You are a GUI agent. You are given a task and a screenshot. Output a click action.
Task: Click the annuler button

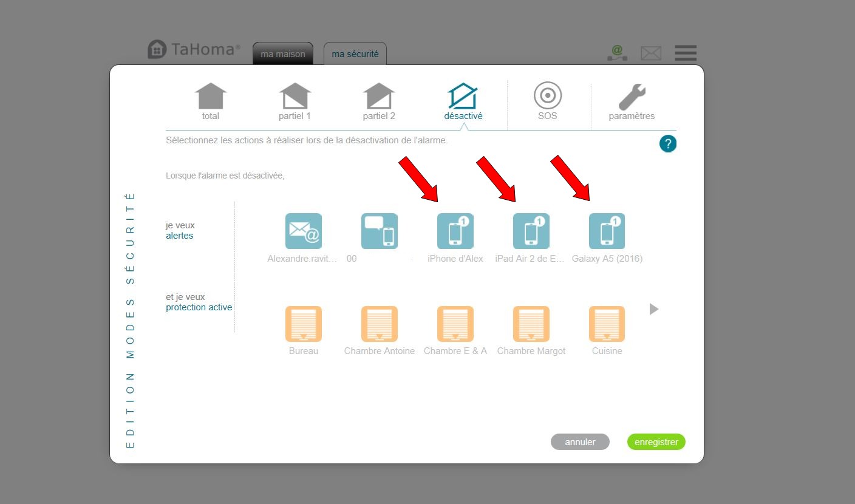580,442
